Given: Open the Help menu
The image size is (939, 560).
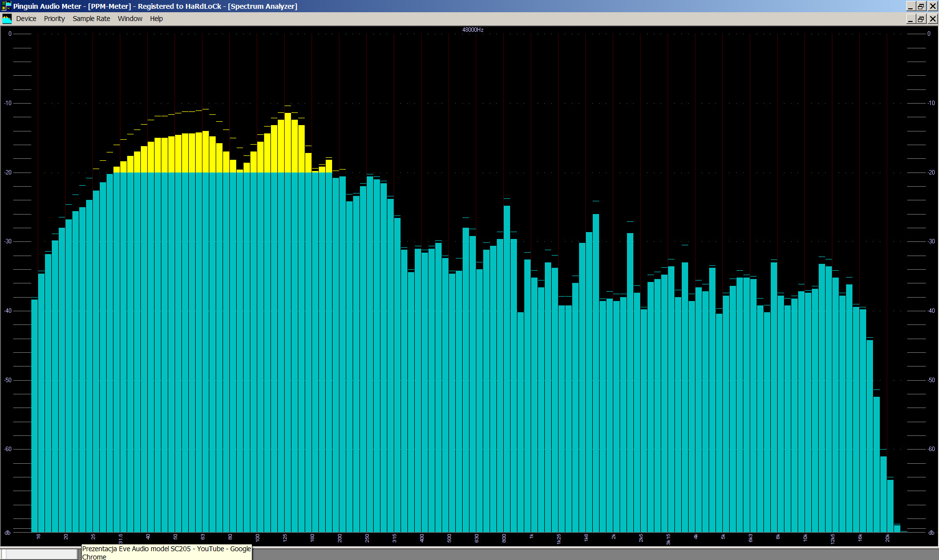Looking at the screenshot, I should 156,19.
